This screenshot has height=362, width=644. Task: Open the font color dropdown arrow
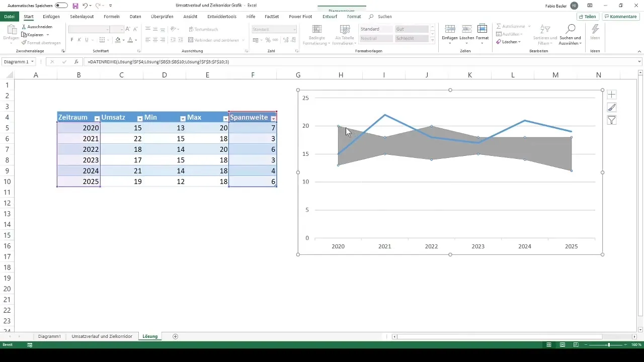point(136,40)
